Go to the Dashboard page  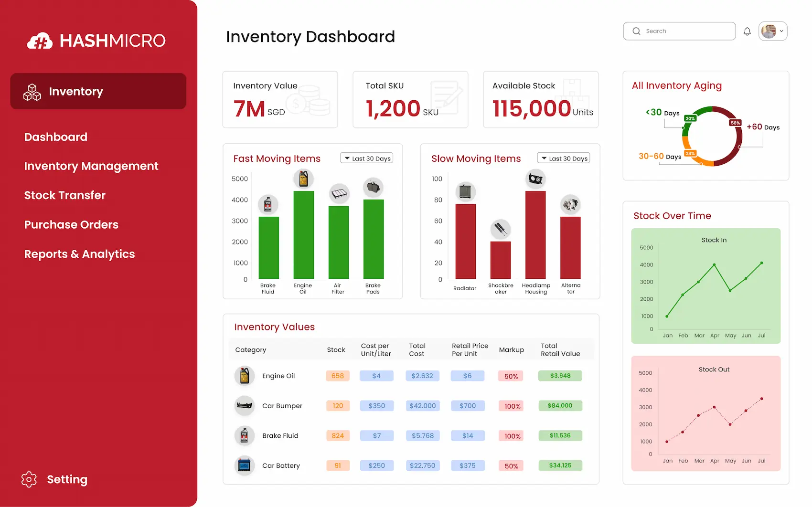(55, 137)
